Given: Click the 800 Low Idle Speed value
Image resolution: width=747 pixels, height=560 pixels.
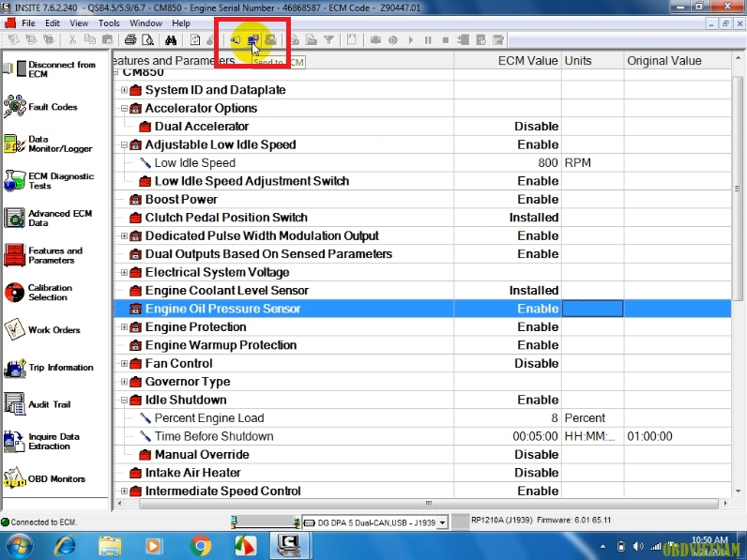Looking at the screenshot, I should 548,163.
